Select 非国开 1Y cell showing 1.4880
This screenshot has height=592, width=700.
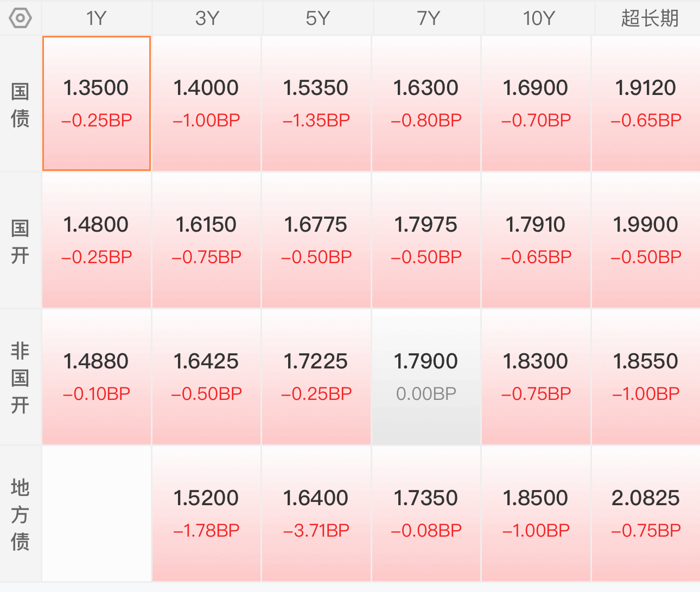pos(97,377)
